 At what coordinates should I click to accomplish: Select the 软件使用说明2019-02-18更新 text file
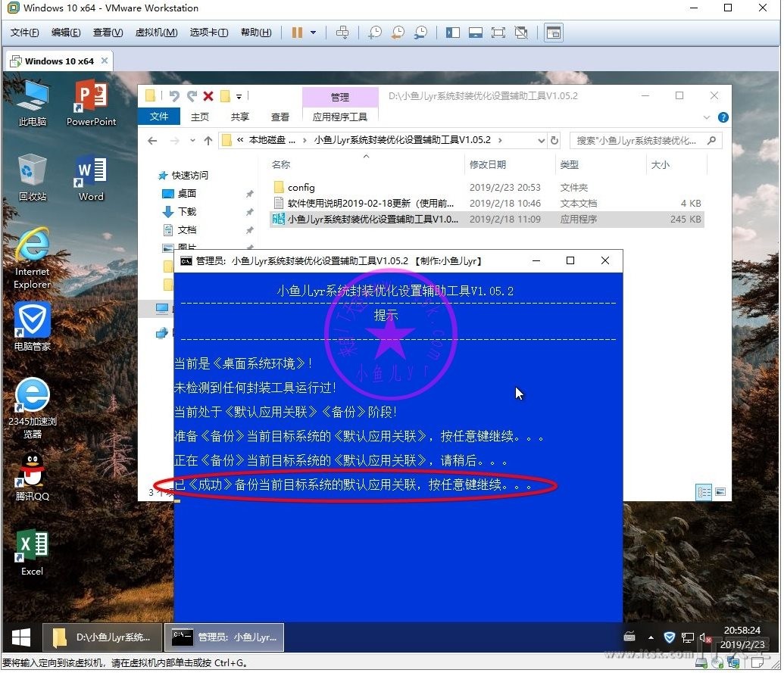tap(487, 204)
